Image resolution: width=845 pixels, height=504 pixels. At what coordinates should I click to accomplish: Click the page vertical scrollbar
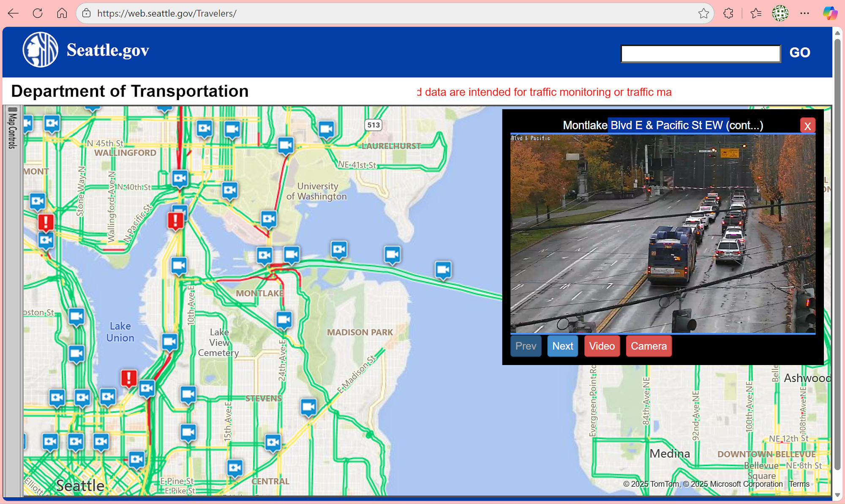(x=837, y=253)
